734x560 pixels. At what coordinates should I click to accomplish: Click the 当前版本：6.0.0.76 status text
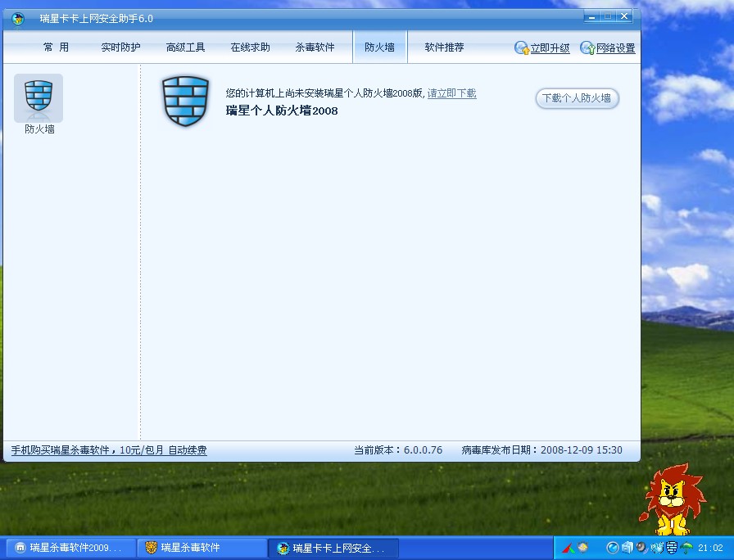pyautogui.click(x=398, y=450)
